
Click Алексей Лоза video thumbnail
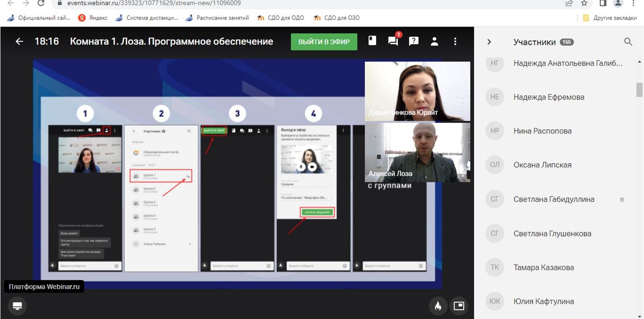[x=417, y=152]
